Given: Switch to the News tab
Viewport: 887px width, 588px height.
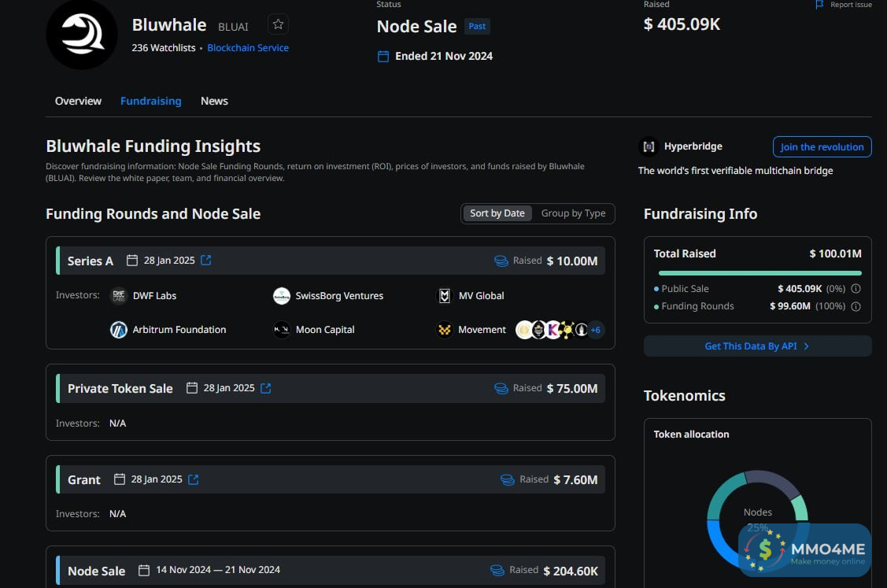Looking at the screenshot, I should click(214, 101).
